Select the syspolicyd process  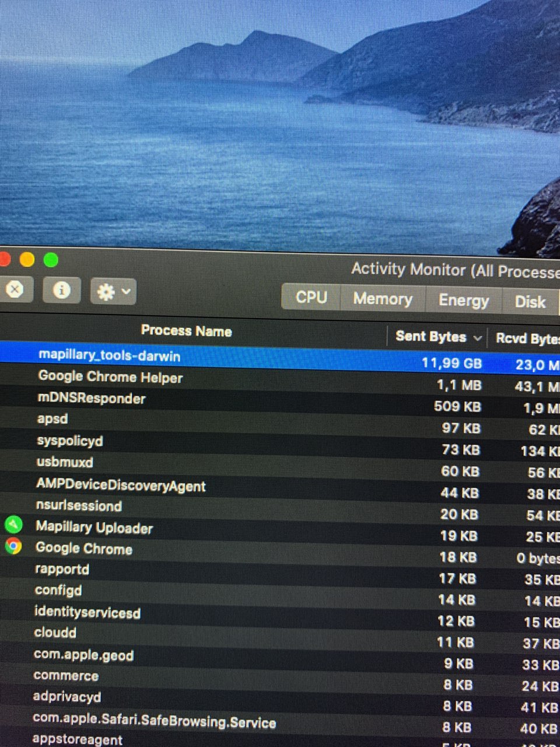[x=70, y=441]
